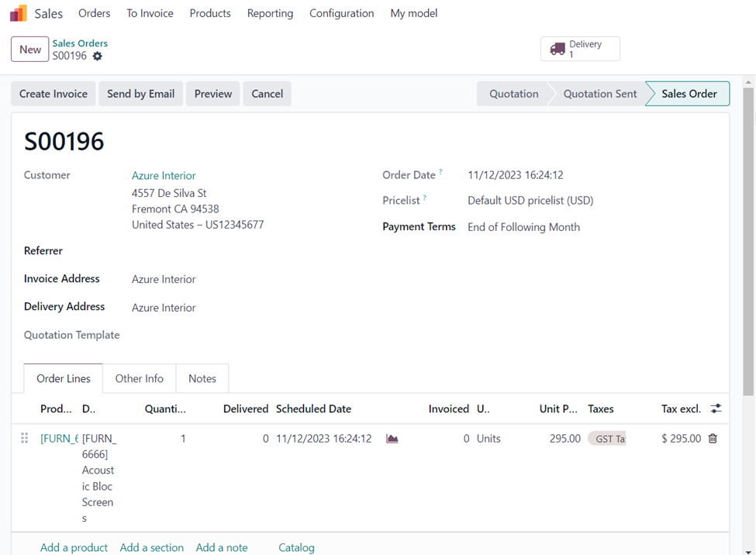Viewport: 756px width, 555px height.
Task: Remove the GST tax tag on order line
Action: (x=607, y=439)
